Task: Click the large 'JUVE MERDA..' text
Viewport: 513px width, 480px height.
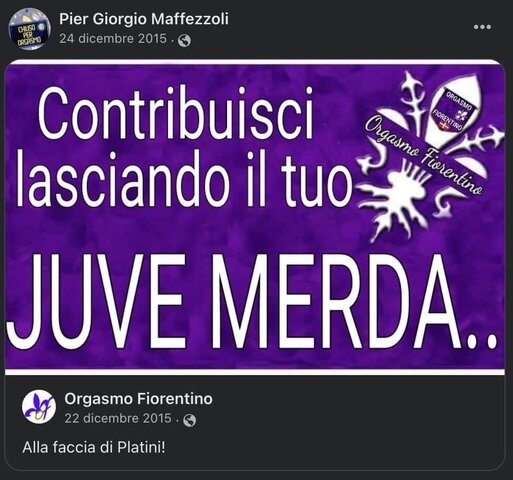Action: click(251, 302)
